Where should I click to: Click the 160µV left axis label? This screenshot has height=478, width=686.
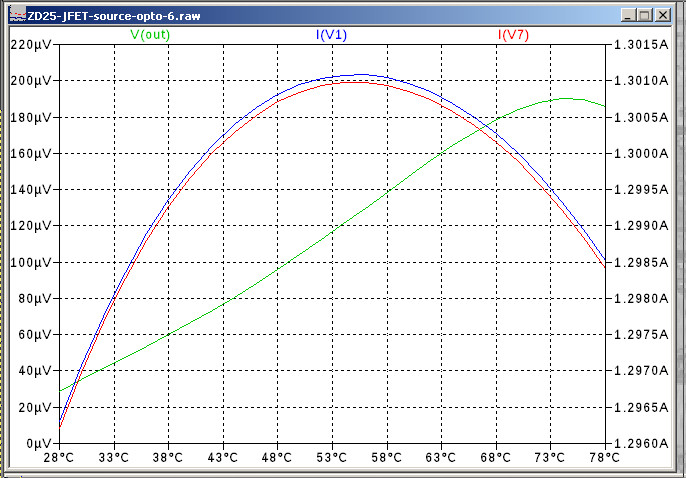(x=31, y=154)
